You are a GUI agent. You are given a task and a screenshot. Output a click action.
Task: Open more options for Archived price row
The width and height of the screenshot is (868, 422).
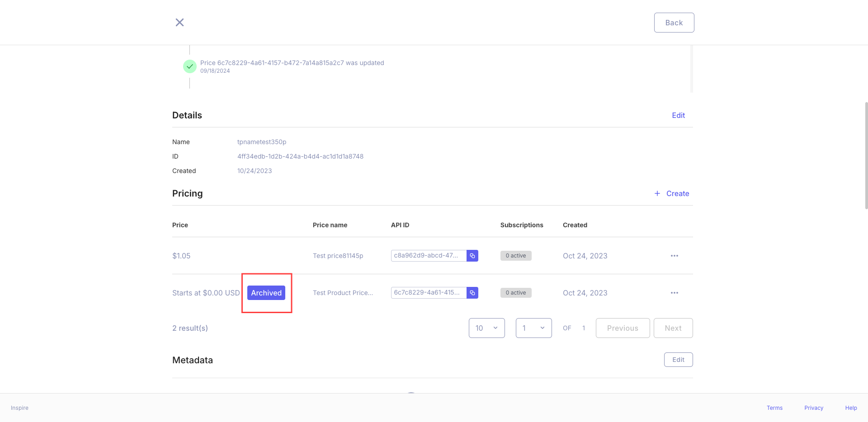(x=675, y=293)
